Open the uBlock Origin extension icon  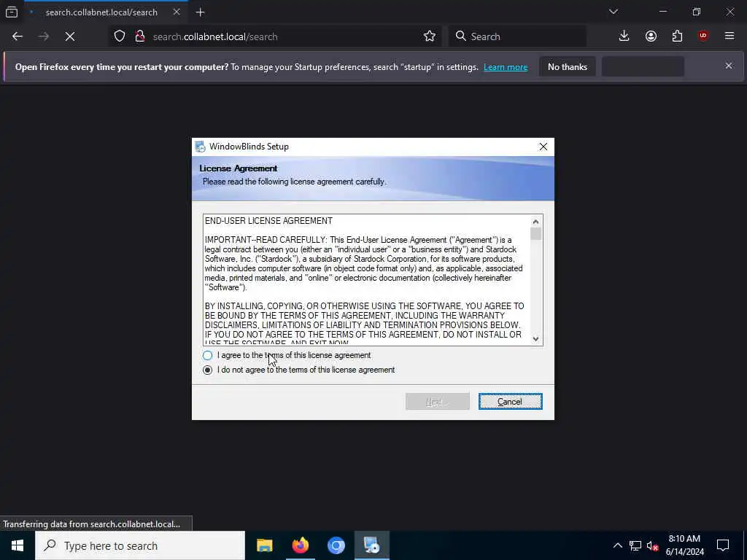[x=703, y=36]
